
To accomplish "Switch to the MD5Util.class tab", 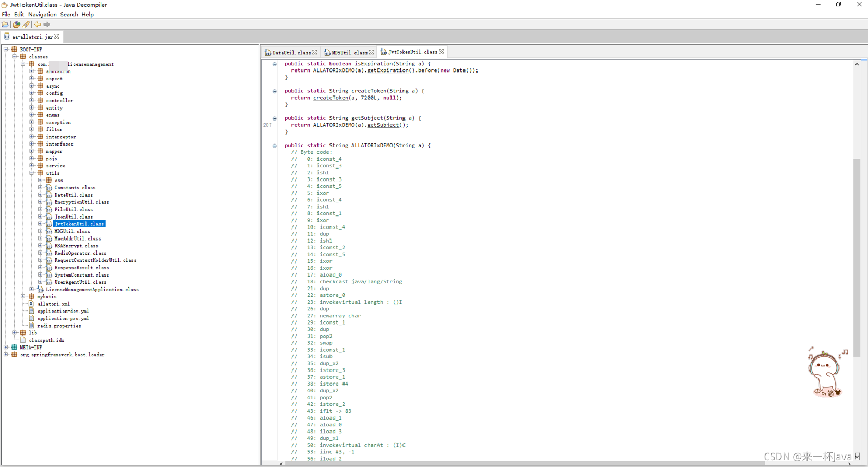I will point(349,52).
